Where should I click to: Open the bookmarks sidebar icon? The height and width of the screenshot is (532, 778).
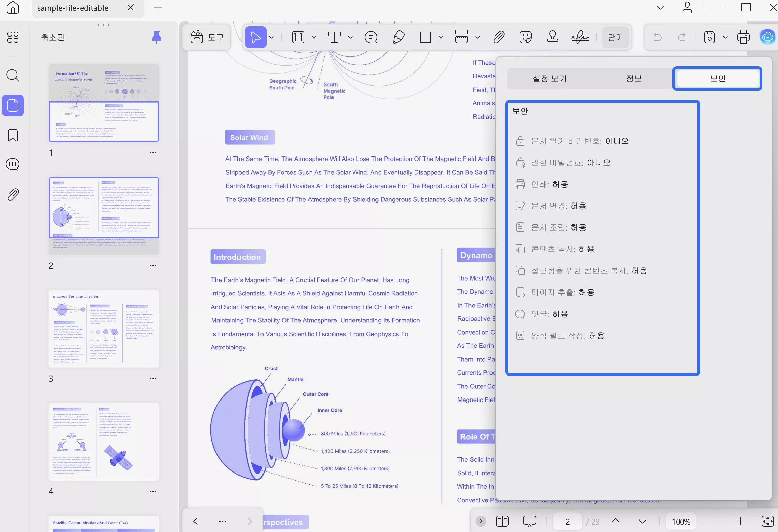coord(13,135)
